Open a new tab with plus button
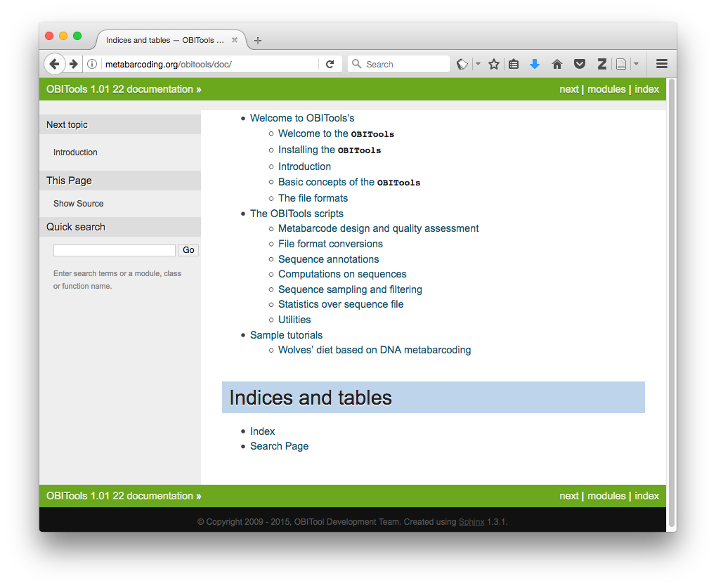Image resolution: width=716 pixels, height=588 pixels. [x=258, y=41]
